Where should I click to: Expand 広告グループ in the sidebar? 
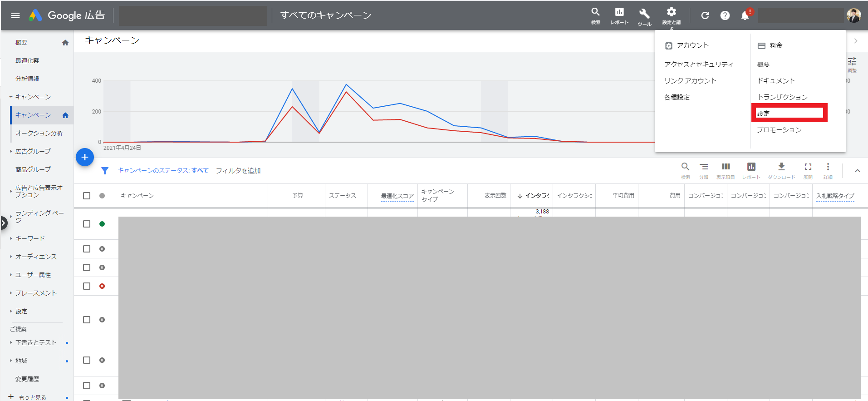coord(11,151)
